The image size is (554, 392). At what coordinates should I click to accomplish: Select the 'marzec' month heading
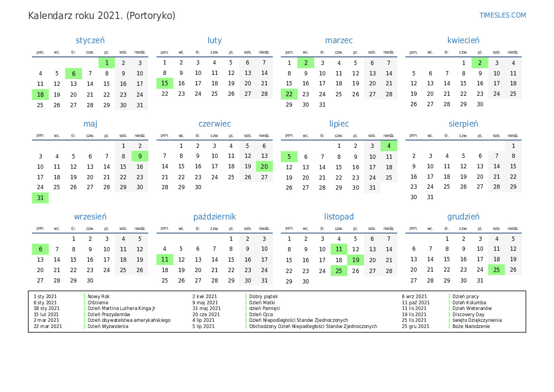(339, 40)
